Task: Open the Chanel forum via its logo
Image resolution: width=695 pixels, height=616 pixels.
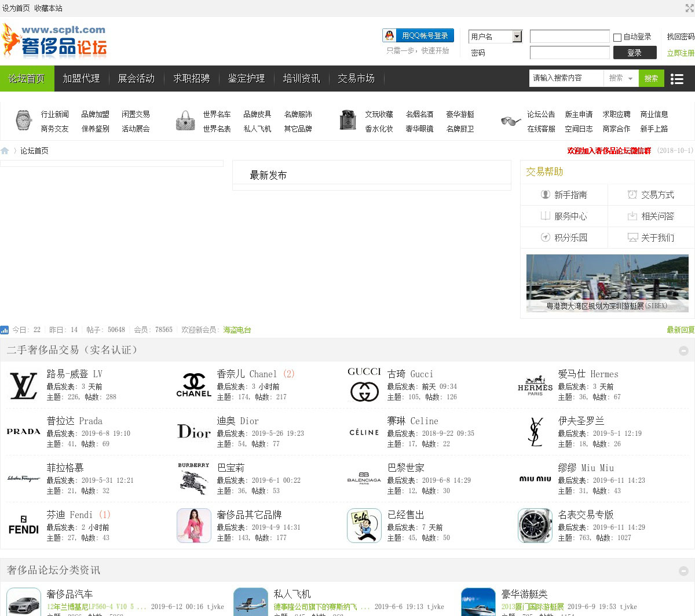Action: 193,386
